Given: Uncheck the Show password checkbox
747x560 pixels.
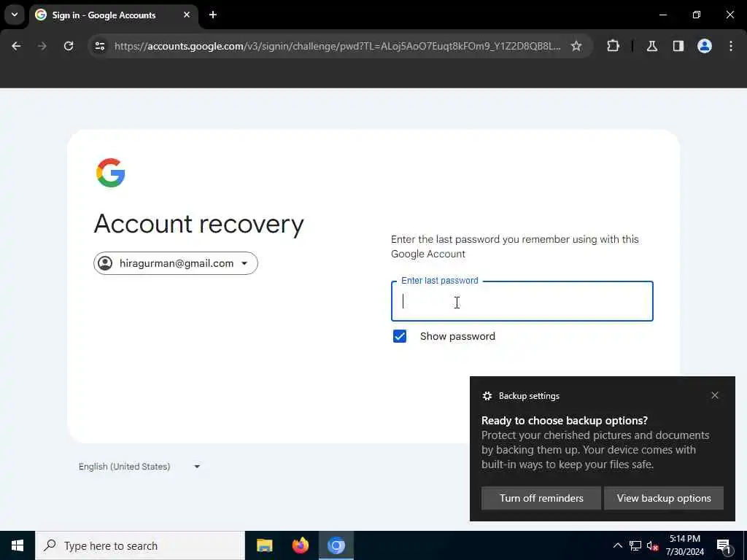Looking at the screenshot, I should pos(400,336).
